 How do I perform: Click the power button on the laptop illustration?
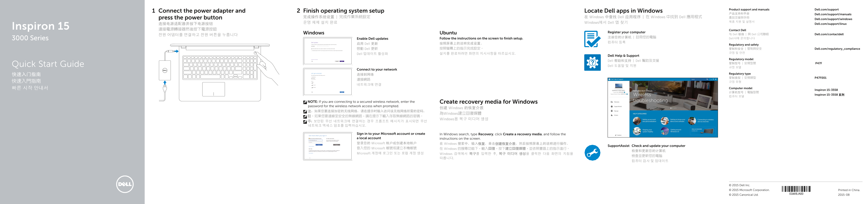point(255,53)
